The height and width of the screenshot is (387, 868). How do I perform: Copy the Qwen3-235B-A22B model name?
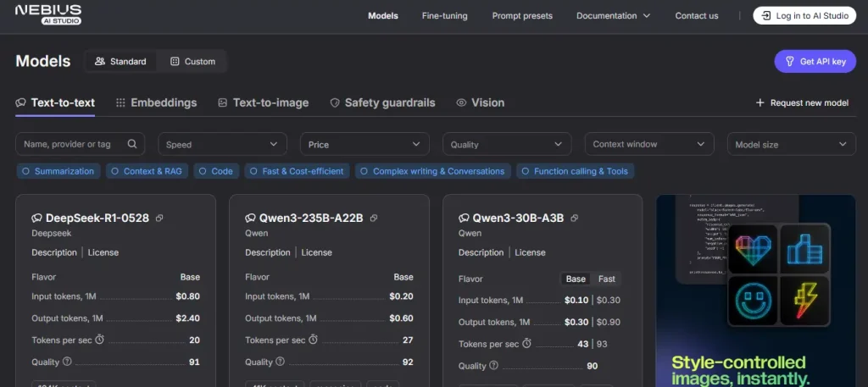pyautogui.click(x=374, y=218)
